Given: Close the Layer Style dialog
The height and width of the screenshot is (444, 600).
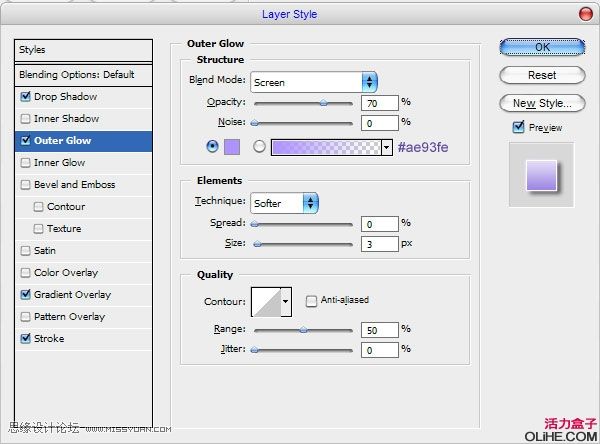Looking at the screenshot, I should [585, 14].
